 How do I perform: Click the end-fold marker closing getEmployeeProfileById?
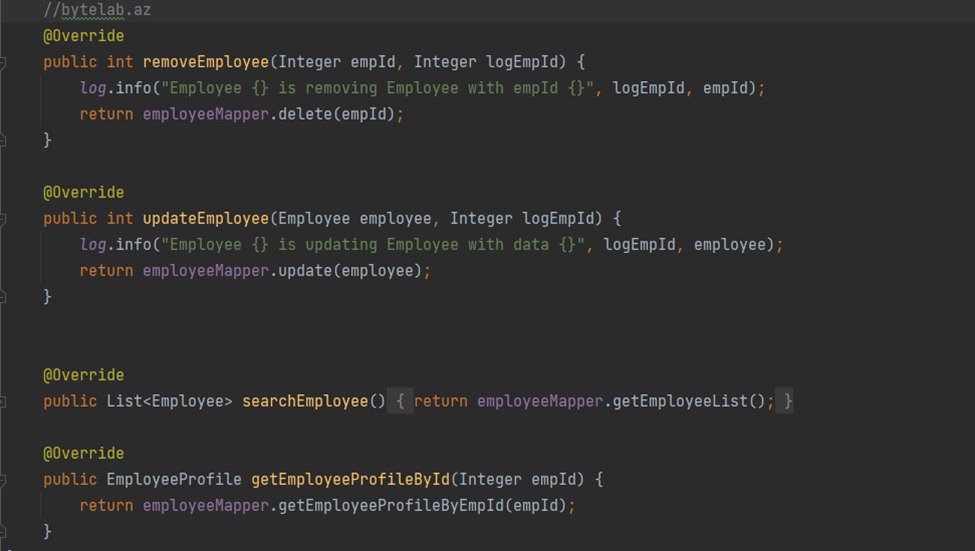[3, 532]
